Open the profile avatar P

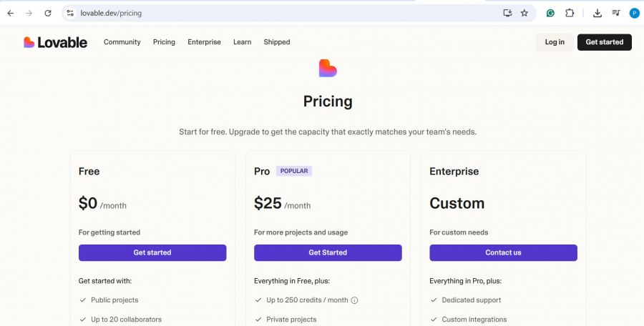tap(634, 13)
